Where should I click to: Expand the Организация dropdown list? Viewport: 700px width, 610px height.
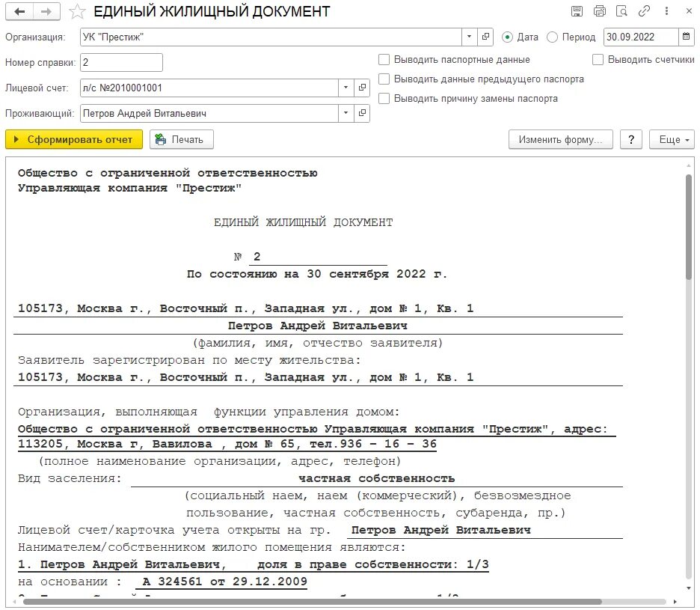[x=469, y=37]
